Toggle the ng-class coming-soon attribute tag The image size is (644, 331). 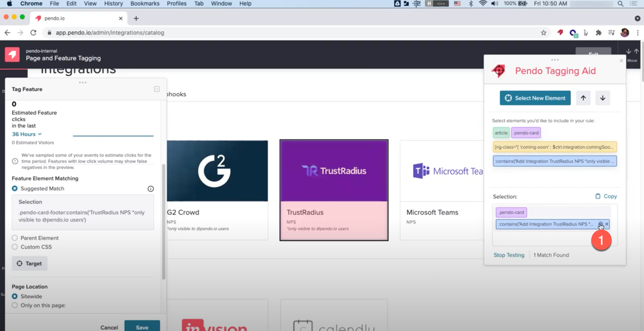coord(555,147)
